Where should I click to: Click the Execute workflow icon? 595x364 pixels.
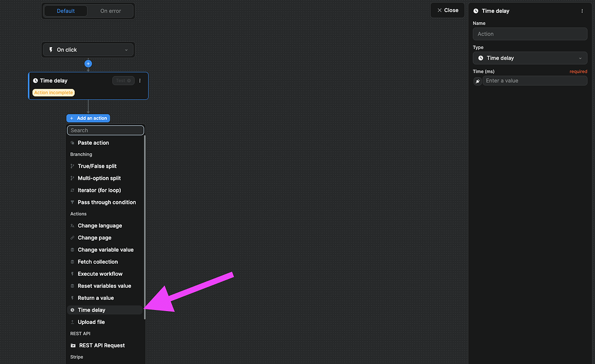tap(72, 273)
